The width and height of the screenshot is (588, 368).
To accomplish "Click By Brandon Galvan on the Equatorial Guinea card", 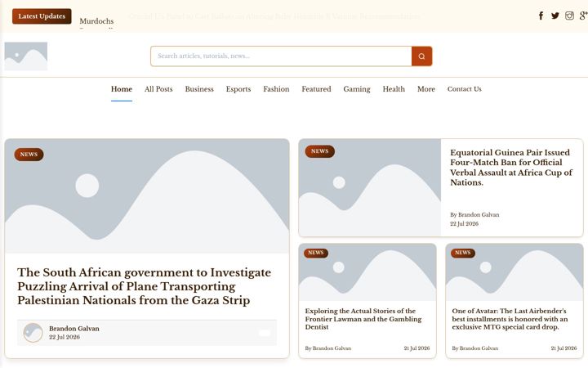I will (x=474, y=215).
